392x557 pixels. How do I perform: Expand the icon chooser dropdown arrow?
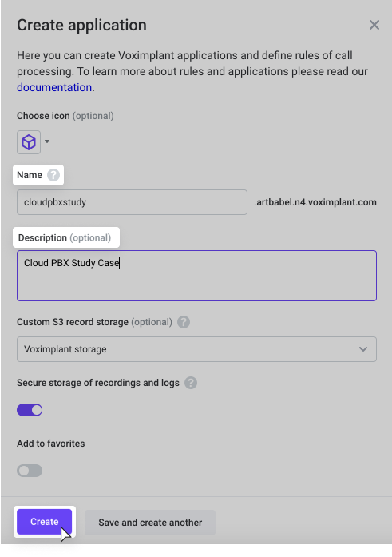[47, 141]
